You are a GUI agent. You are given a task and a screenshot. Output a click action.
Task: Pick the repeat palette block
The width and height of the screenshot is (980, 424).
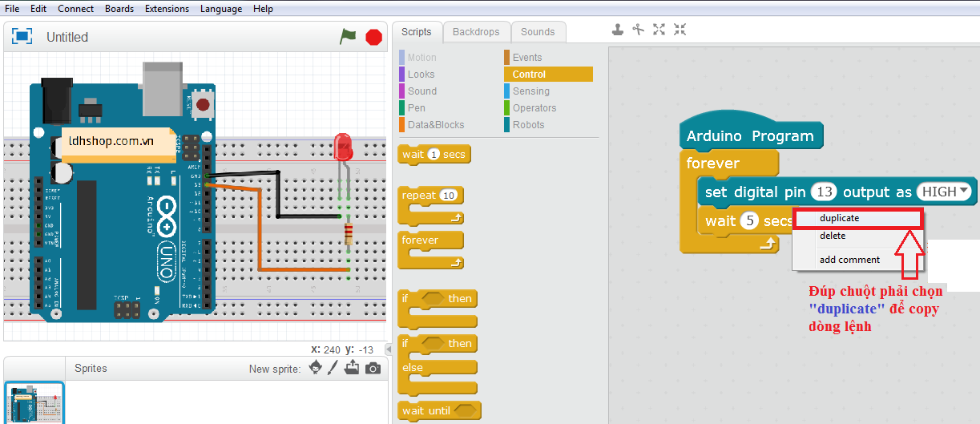click(430, 206)
